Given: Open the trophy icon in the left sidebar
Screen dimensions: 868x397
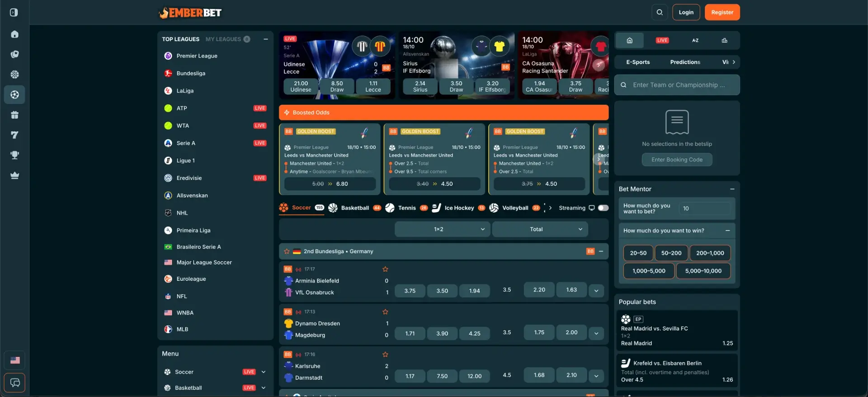Looking at the screenshot, I should point(14,155).
